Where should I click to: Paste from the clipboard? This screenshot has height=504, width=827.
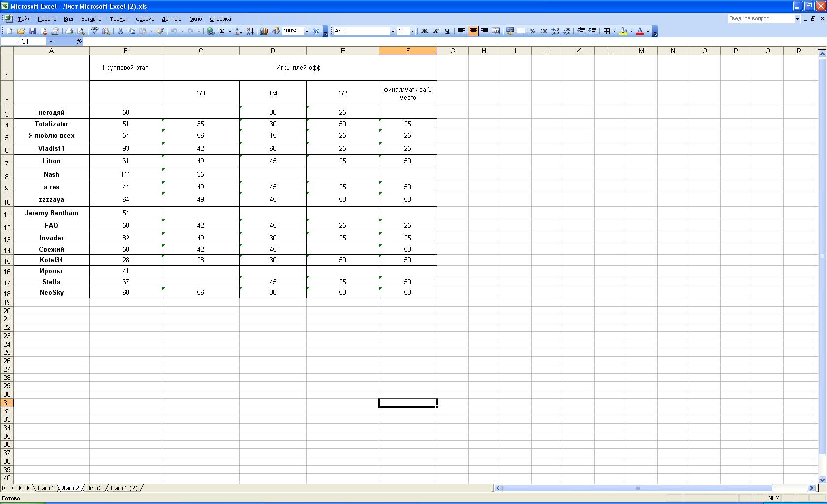(x=143, y=31)
